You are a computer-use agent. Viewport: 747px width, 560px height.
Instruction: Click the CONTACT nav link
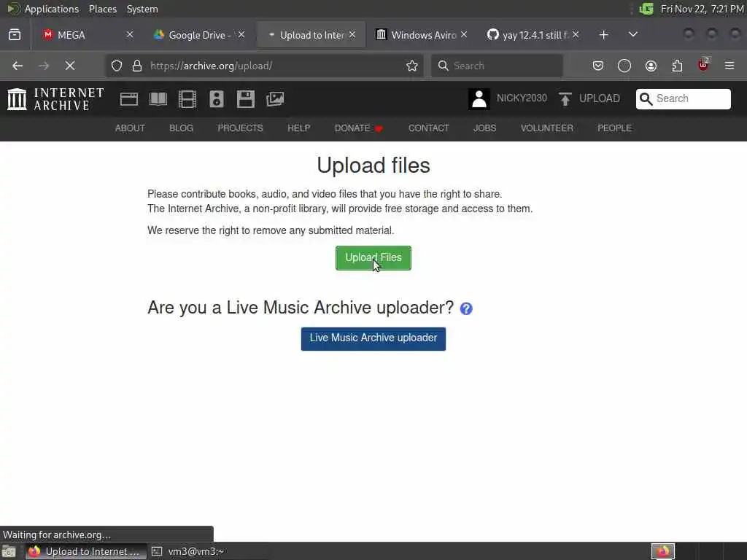[x=428, y=128]
